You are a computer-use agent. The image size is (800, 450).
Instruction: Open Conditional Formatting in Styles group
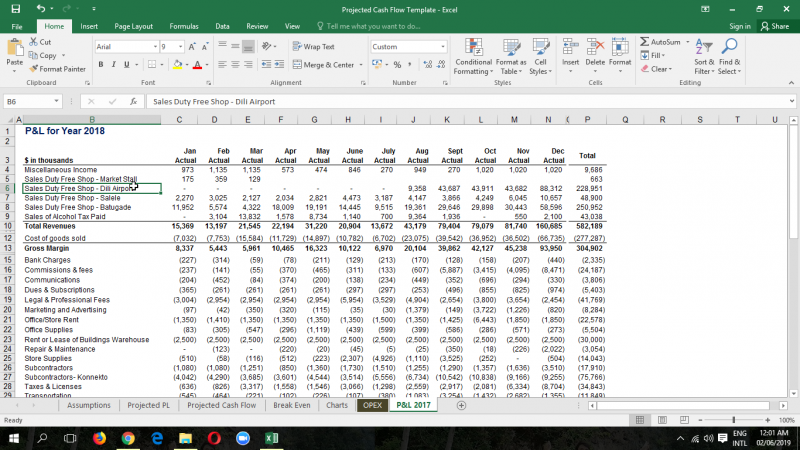[x=473, y=52]
